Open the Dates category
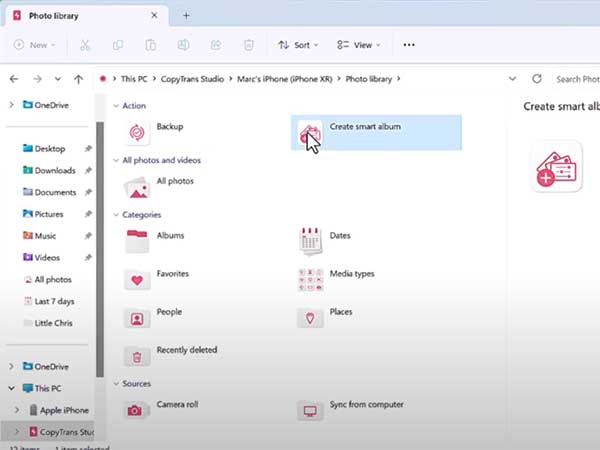This screenshot has width=600, height=450. [x=310, y=239]
